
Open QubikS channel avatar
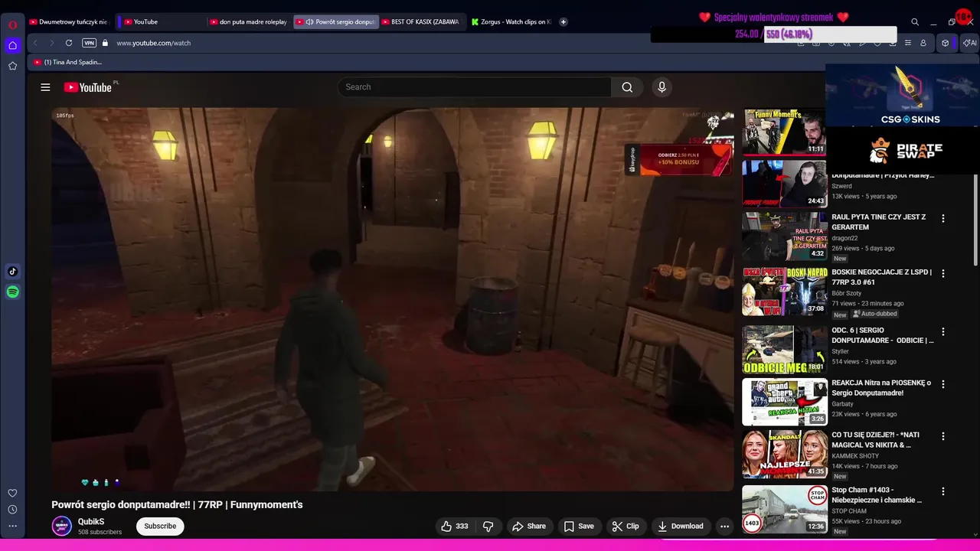61,526
